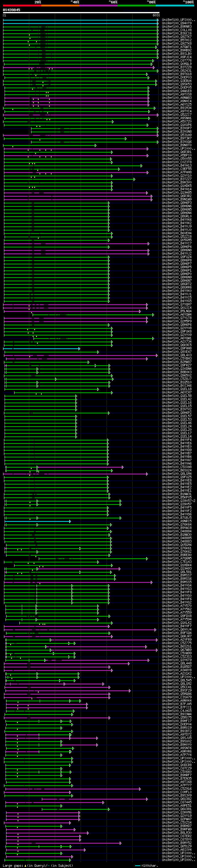Select hit UniRef100_A9NW83
197x868 pixels.
click(x=177, y=98)
